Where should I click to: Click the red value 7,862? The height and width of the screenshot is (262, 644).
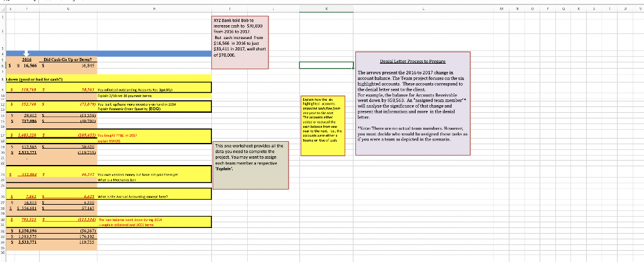click(x=32, y=197)
